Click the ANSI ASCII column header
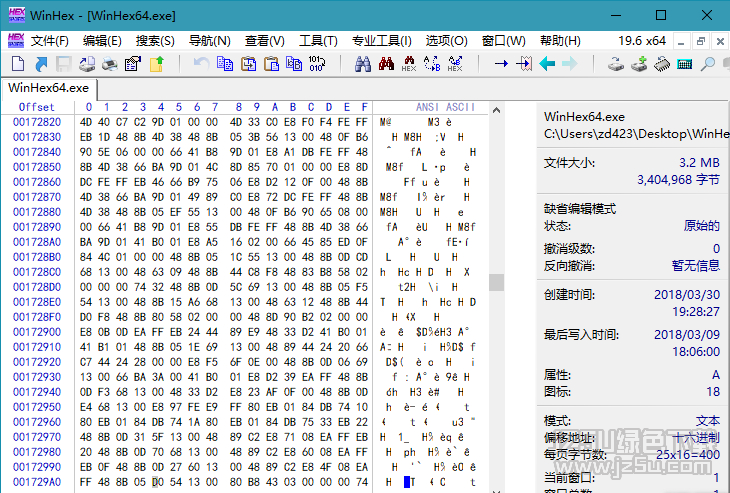Screen dimensions: 730x493 [445, 107]
